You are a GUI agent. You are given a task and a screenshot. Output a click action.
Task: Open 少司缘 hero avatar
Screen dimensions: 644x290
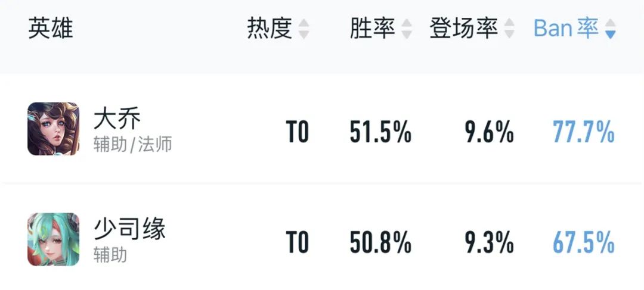point(54,239)
